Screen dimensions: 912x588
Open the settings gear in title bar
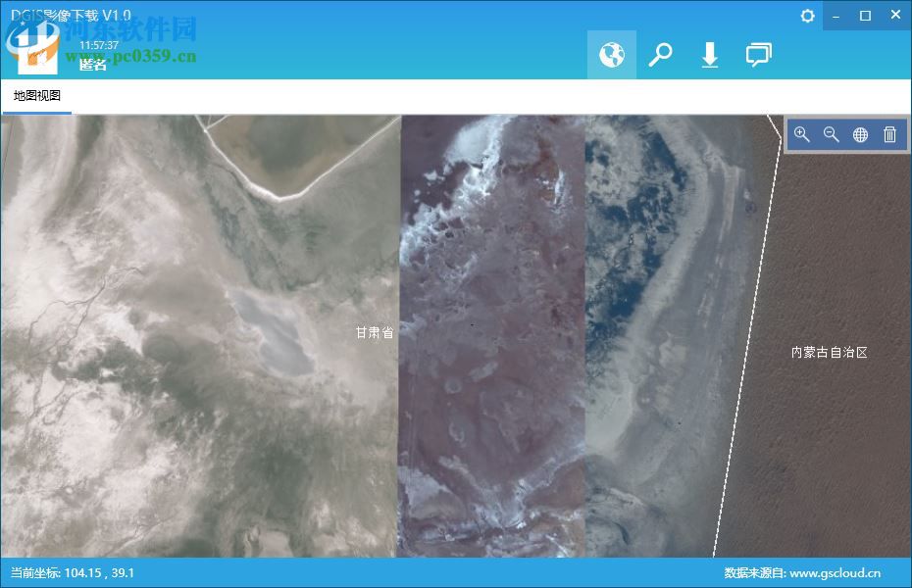(807, 16)
